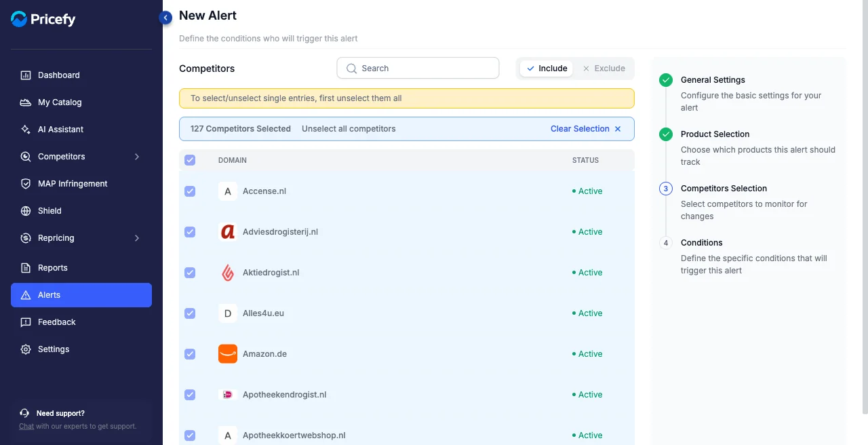Click the My Catalog icon

click(26, 102)
